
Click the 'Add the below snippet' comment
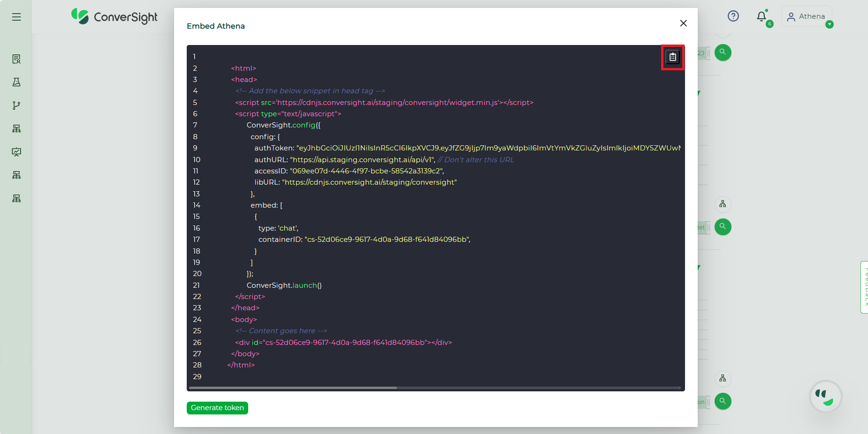point(310,91)
